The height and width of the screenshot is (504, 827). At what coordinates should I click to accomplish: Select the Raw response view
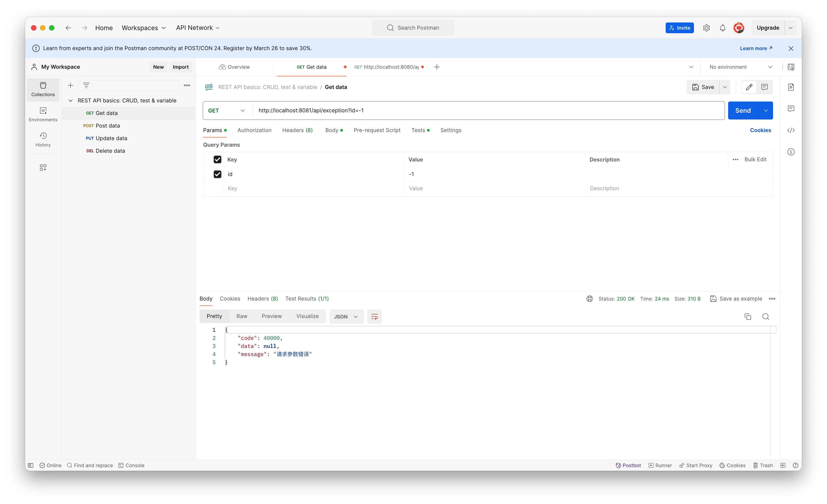tap(242, 316)
